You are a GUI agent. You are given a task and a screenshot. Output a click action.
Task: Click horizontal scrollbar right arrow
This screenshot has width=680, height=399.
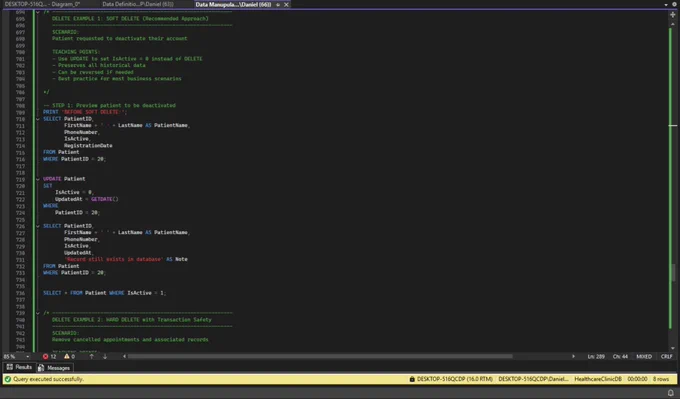pyautogui.click(x=573, y=356)
